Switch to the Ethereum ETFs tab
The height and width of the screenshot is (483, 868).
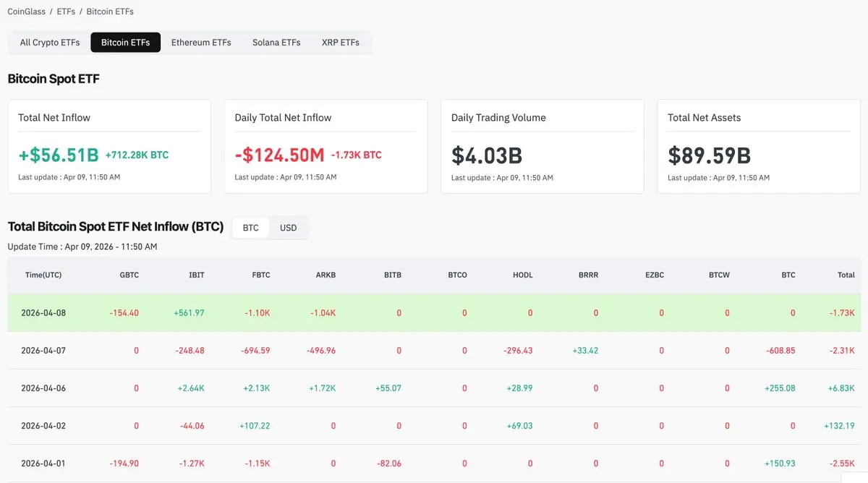[x=201, y=43]
